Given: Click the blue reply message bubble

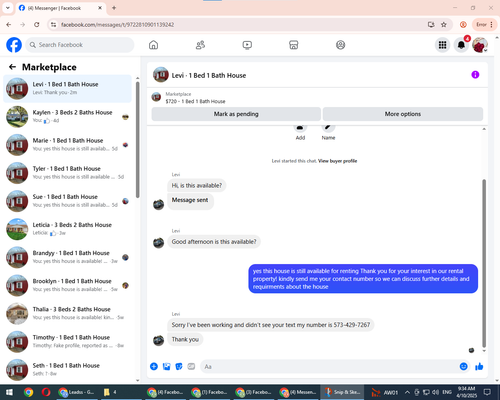Looking at the screenshot, I should pos(363,279).
